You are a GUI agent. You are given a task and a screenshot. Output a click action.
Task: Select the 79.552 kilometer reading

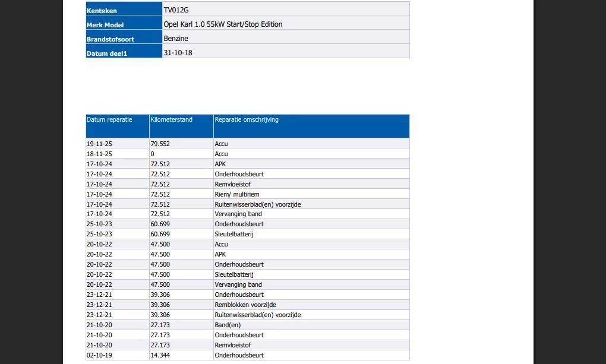pyautogui.click(x=160, y=144)
